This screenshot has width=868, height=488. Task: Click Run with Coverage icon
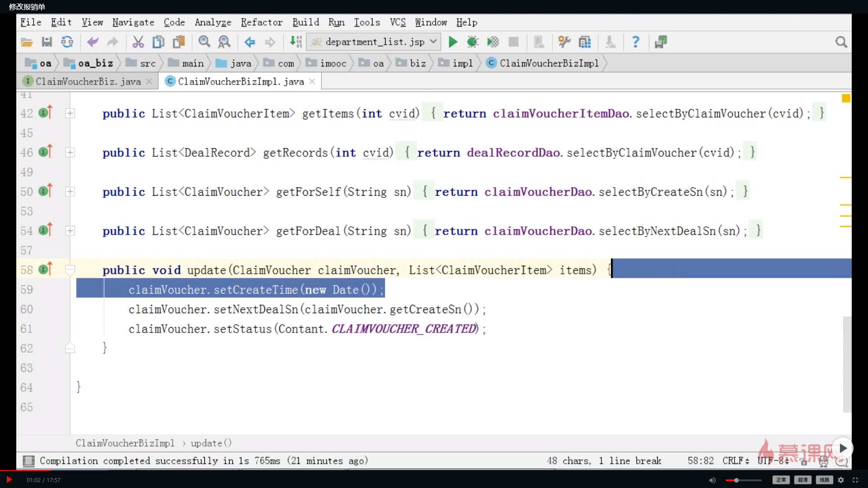493,42
